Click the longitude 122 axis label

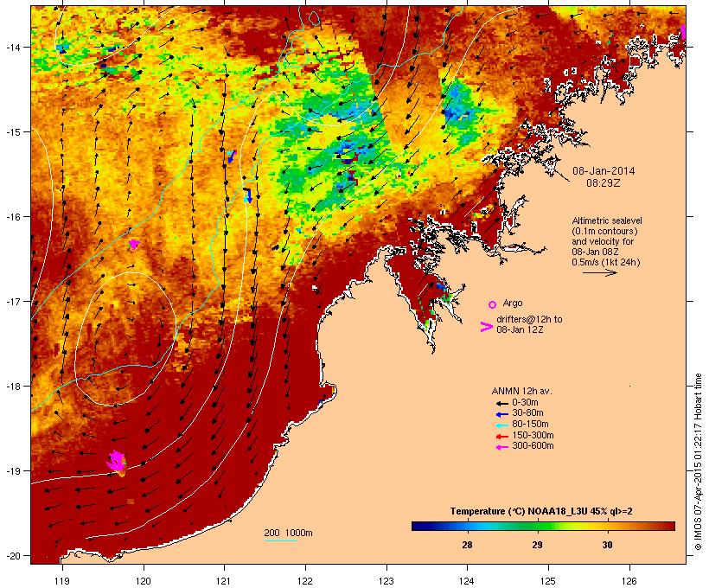coord(305,581)
